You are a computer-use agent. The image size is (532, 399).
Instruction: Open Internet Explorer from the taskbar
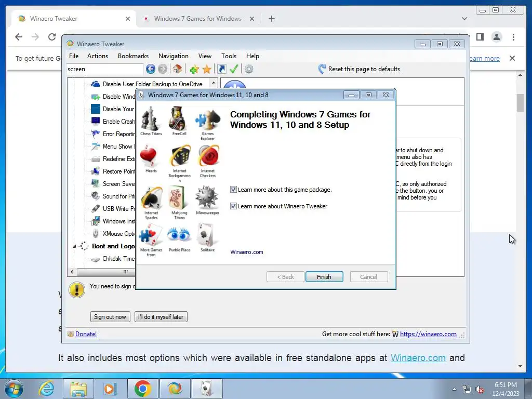[x=46, y=389]
